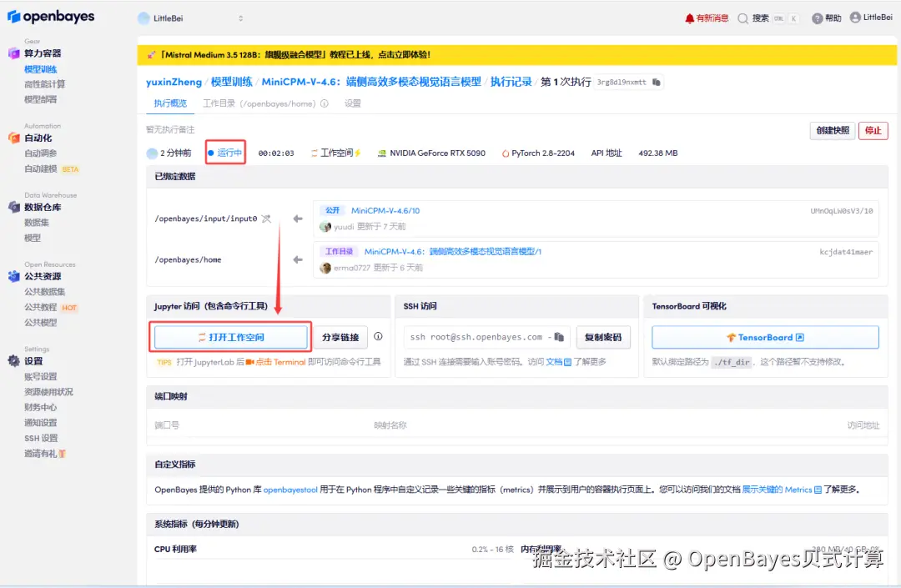This screenshot has height=588, width=901.
Task: Open 公共模型 in the sidebar
Action: pyautogui.click(x=40, y=323)
